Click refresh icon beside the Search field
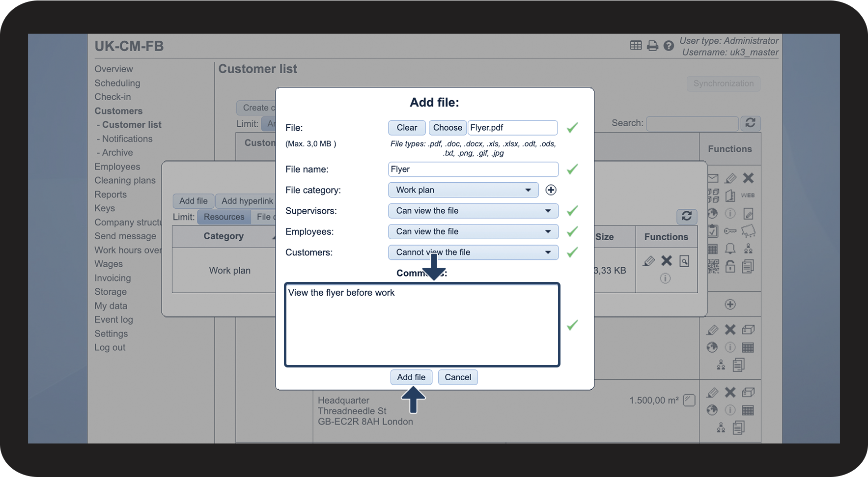Image resolution: width=868 pixels, height=477 pixels. (x=750, y=123)
